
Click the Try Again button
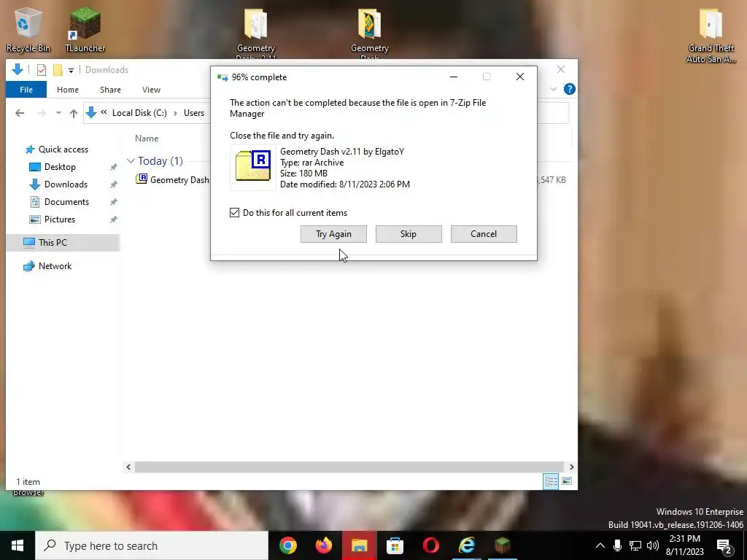(333, 234)
